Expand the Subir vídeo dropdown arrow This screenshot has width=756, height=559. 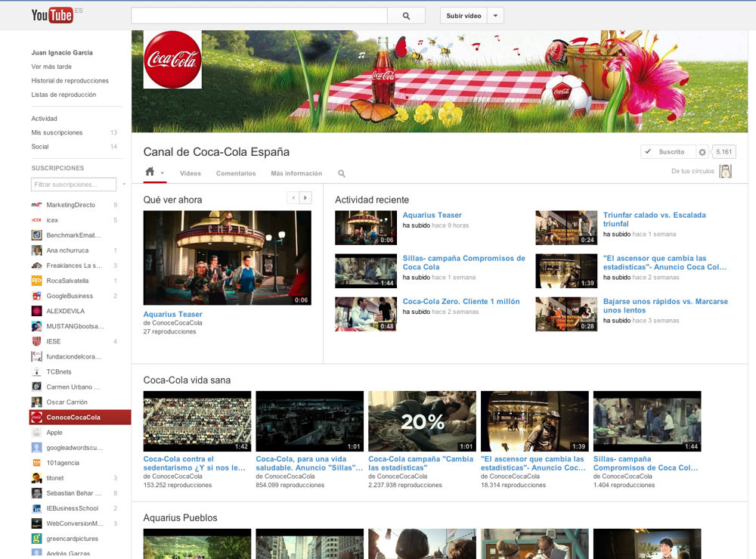click(495, 15)
